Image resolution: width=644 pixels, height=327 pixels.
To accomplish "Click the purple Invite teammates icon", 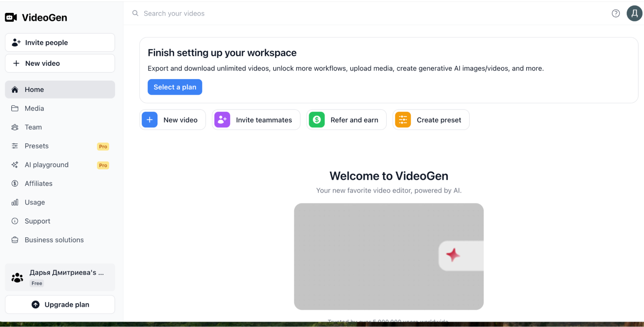I will point(222,120).
